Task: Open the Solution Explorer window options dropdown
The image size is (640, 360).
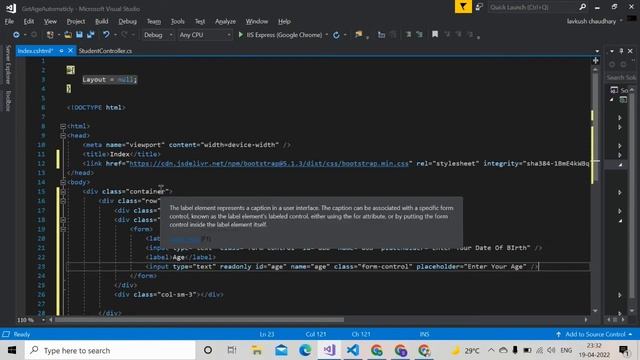Action: [612, 51]
